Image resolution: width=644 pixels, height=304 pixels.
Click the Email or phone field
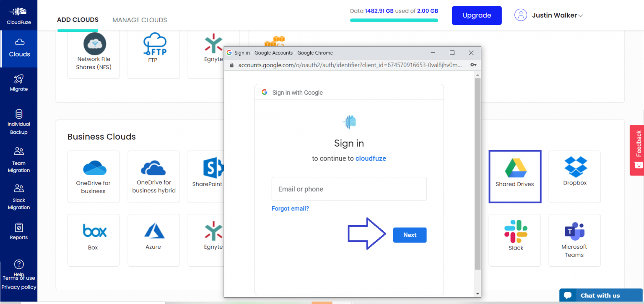coord(349,189)
